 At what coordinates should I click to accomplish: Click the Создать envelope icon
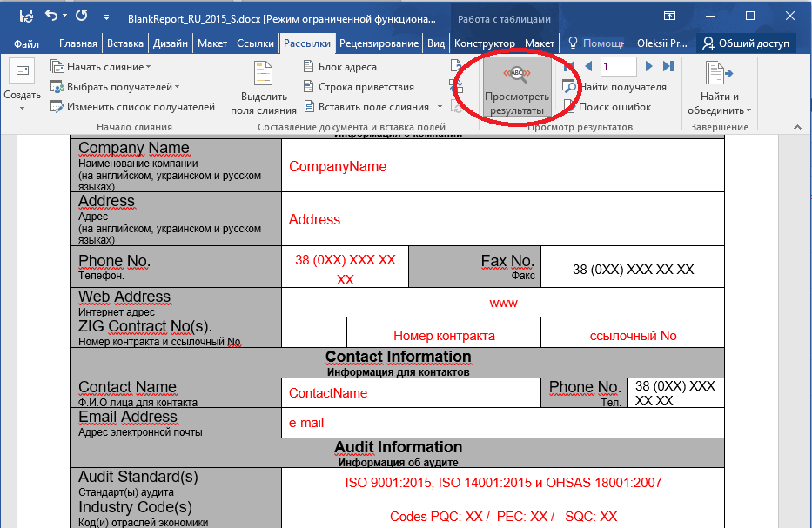tap(23, 71)
